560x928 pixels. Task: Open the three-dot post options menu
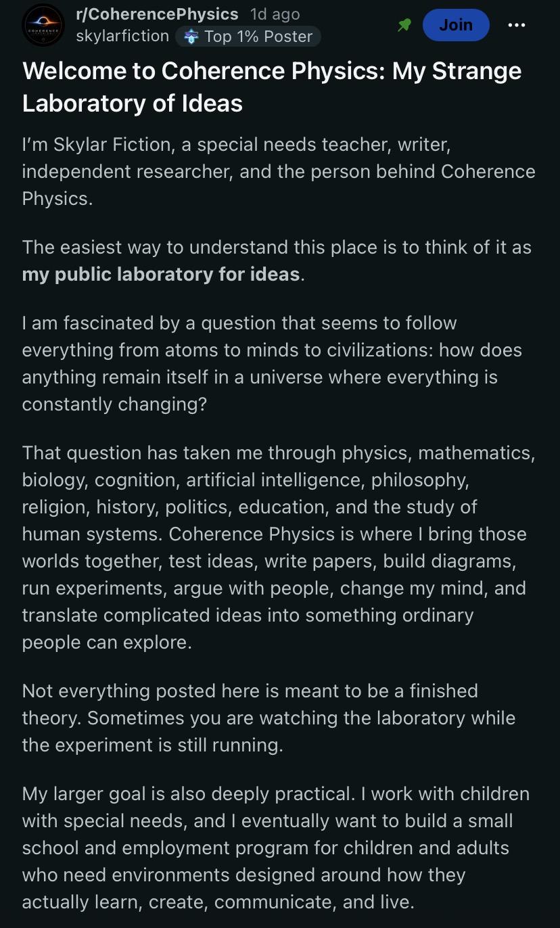point(516,25)
